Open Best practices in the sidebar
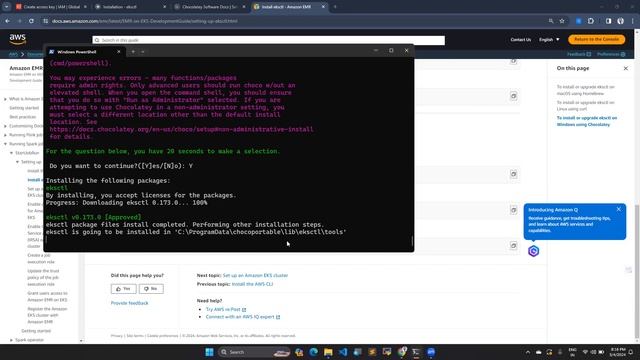 pos(22,117)
